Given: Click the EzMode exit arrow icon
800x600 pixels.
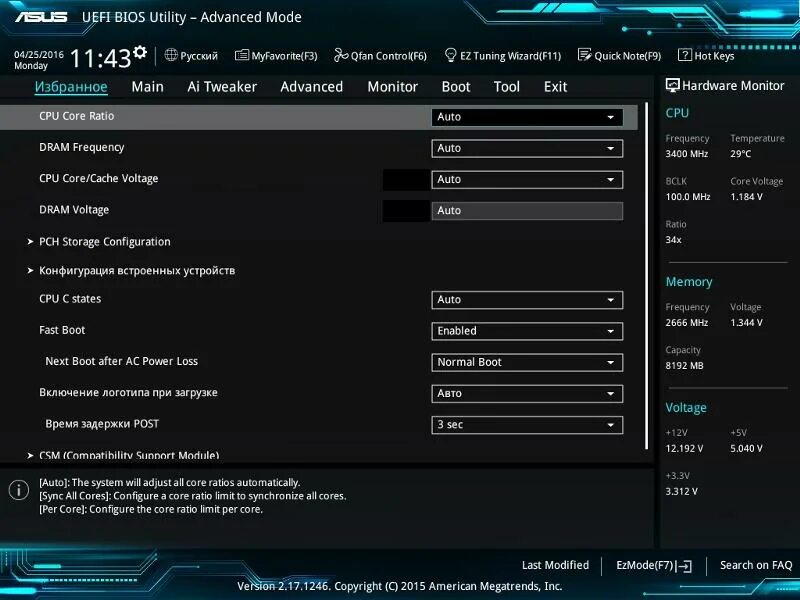Looking at the screenshot, I should [684, 566].
